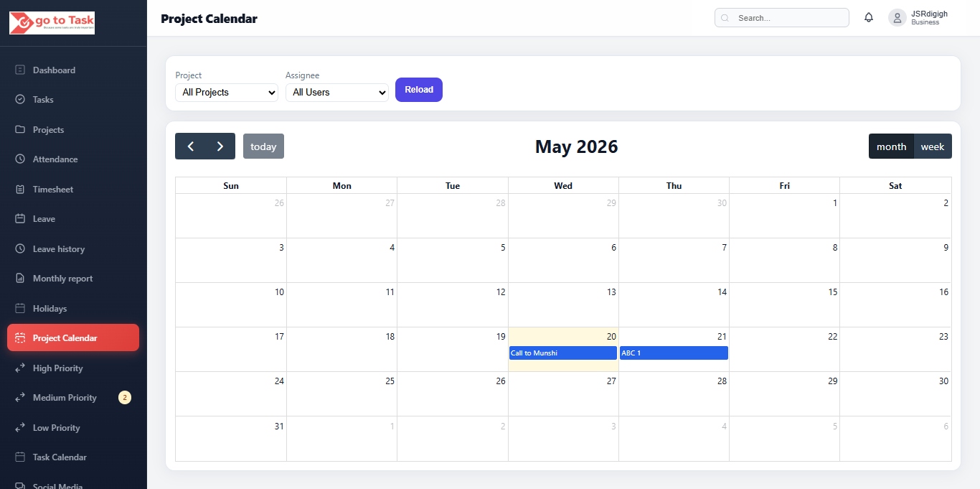
Task: Click the user avatar icon
Action: pos(897,18)
